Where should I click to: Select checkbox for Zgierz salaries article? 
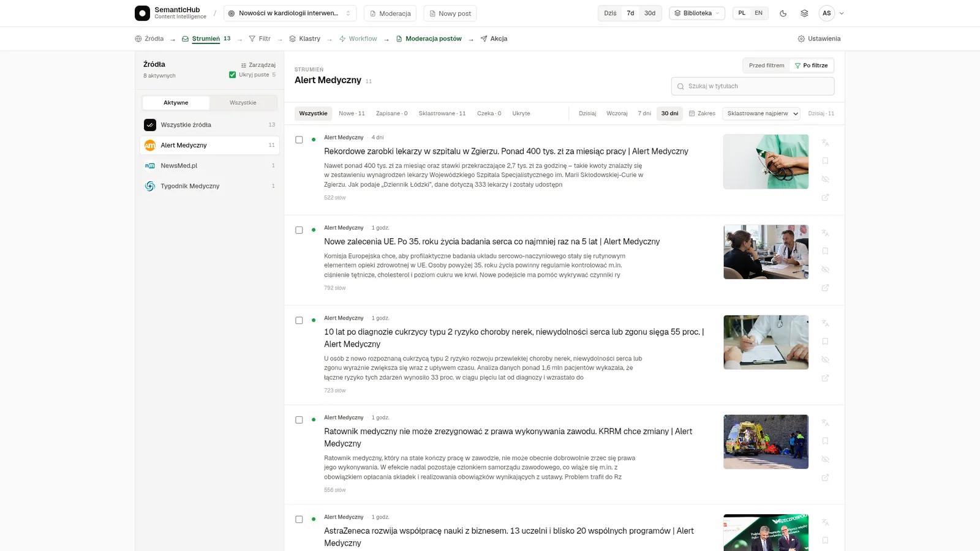coord(299,140)
